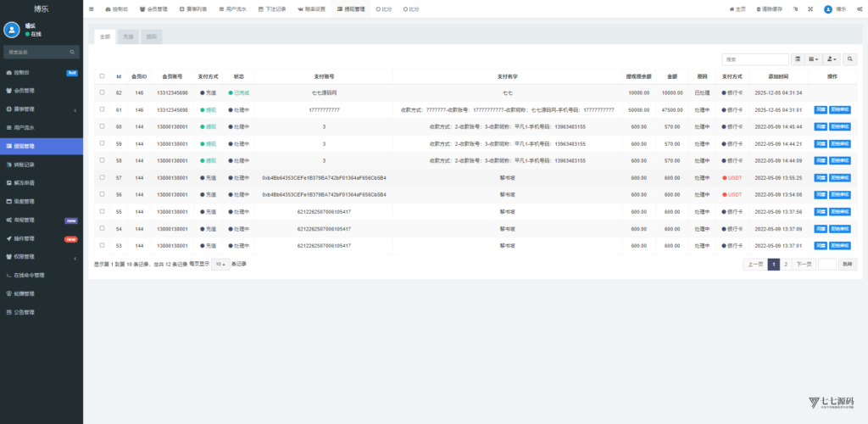Click the 跳转 jump button

coord(848,265)
